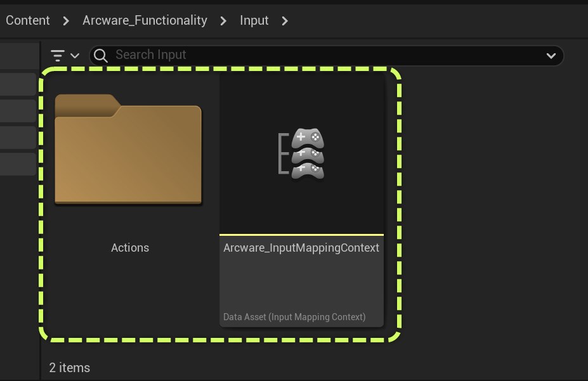Viewport: 588px width, 381px height.
Task: Expand the arrow after Arcware_Functionality breadcrumb
Action: click(x=223, y=21)
